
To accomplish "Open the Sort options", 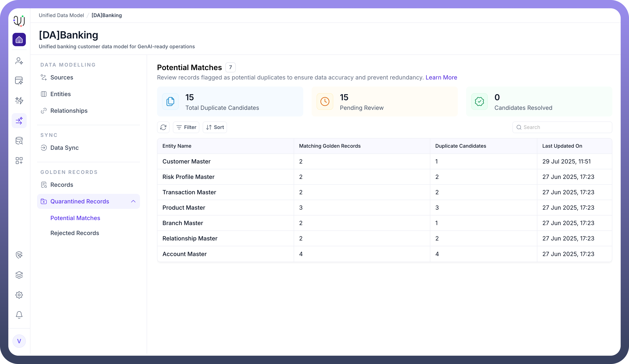I will [x=215, y=127].
